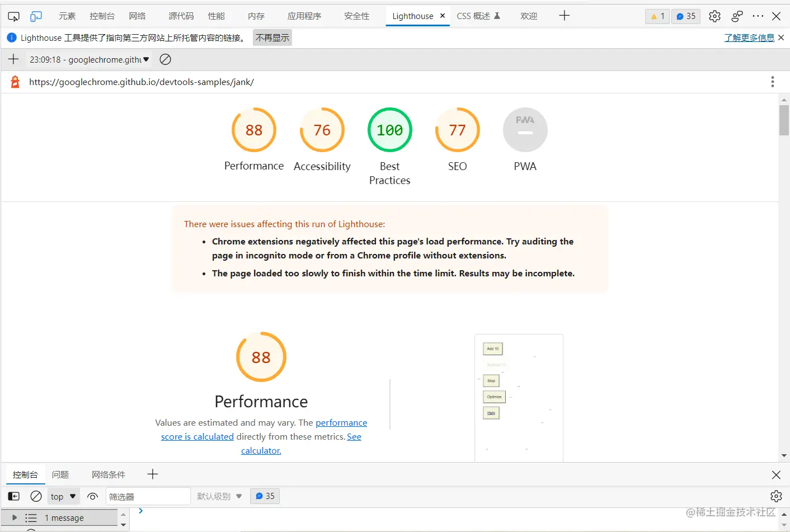
Task: Switch to the 问题 drawer tab
Action: point(60,474)
